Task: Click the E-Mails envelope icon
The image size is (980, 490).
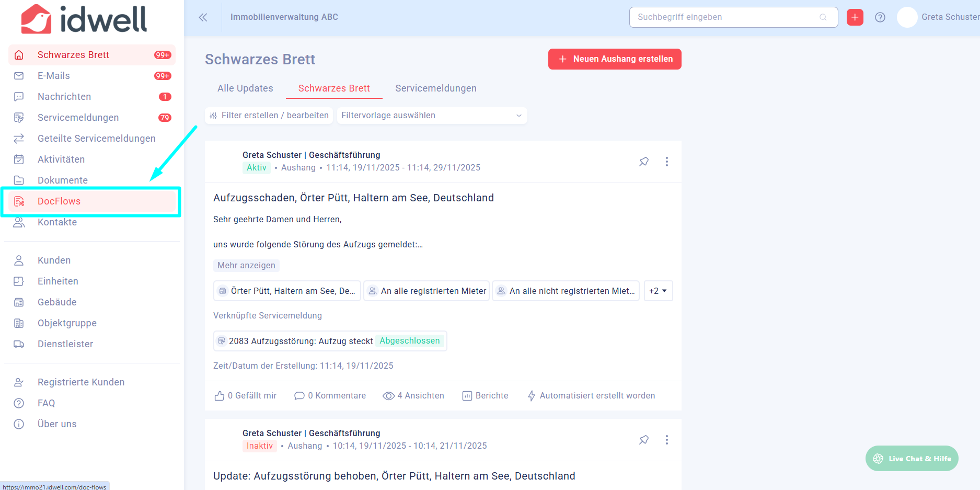Action: (x=19, y=76)
